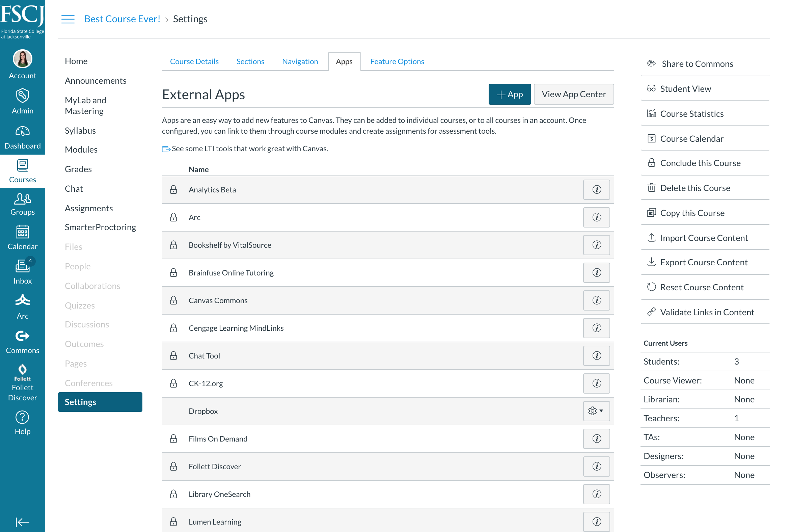Open Announcements in course menu
Image resolution: width=790 pixels, height=532 pixels.
click(95, 81)
